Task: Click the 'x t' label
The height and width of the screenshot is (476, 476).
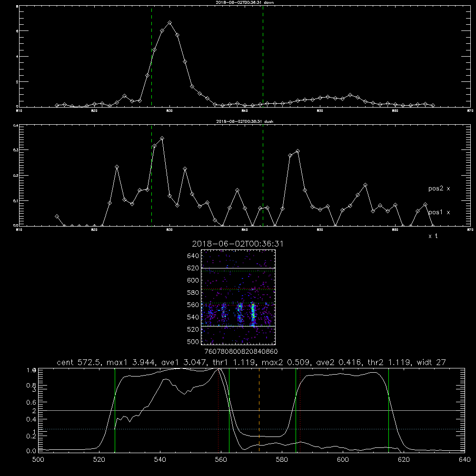Action: (433, 236)
